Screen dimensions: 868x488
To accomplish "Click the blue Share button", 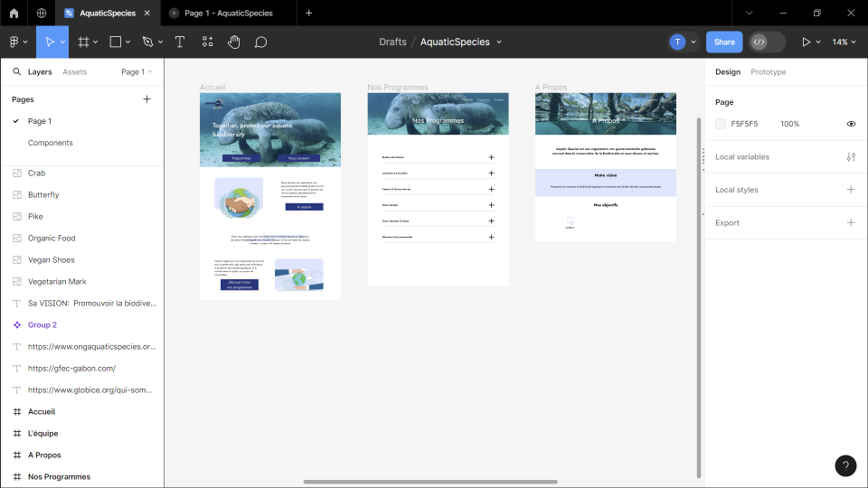I will [724, 42].
